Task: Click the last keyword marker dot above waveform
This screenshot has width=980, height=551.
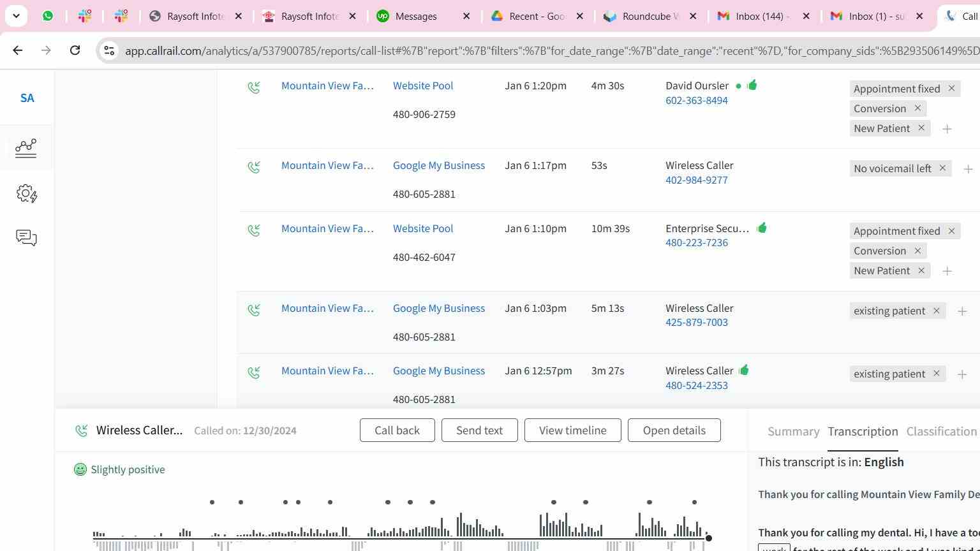Action: tap(694, 502)
